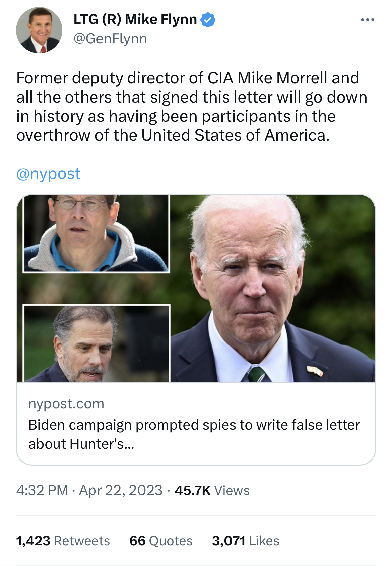This screenshot has height=566, width=392.
Task: Click the display name LTG (R) Mike Flynn
Action: click(135, 19)
